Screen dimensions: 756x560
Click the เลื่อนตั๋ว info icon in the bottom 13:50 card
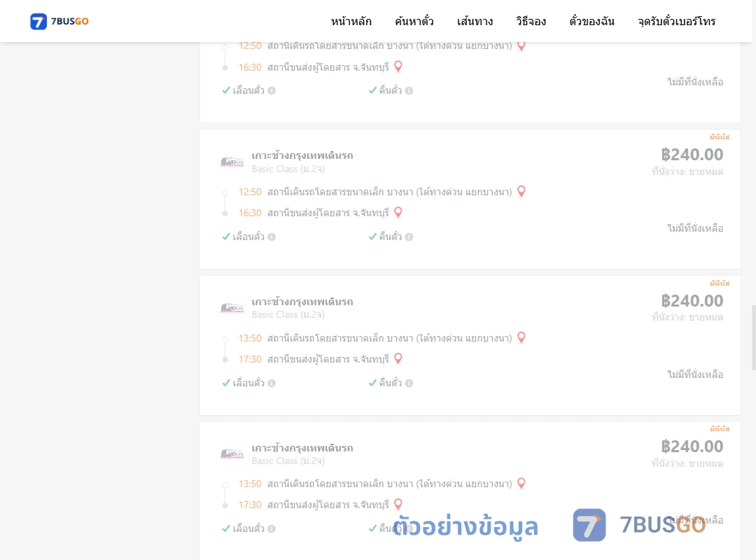pos(272,528)
